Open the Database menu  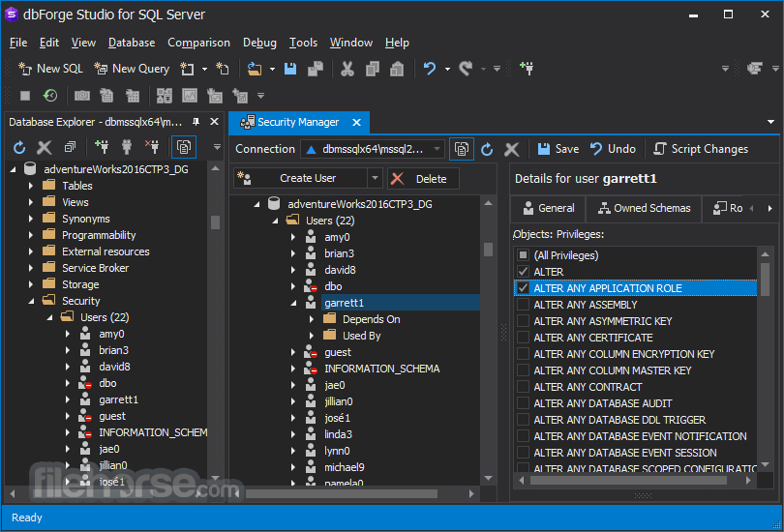pyautogui.click(x=132, y=43)
